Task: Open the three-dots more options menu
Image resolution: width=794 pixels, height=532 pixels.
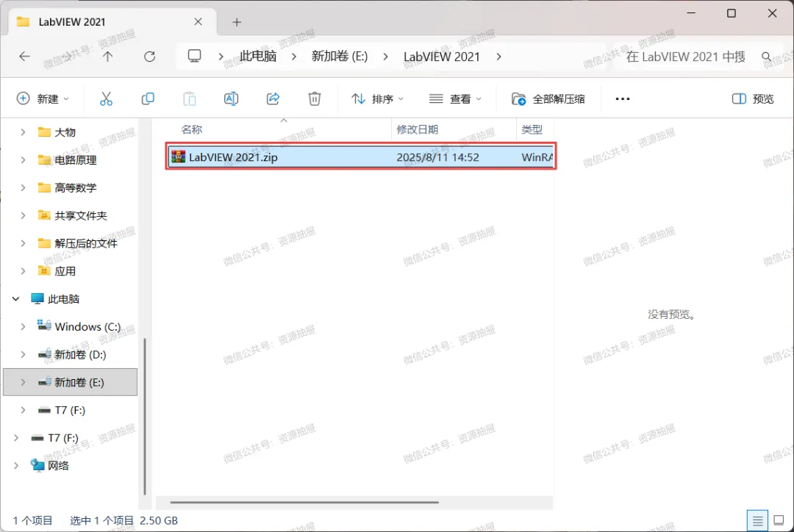Action: (x=623, y=98)
